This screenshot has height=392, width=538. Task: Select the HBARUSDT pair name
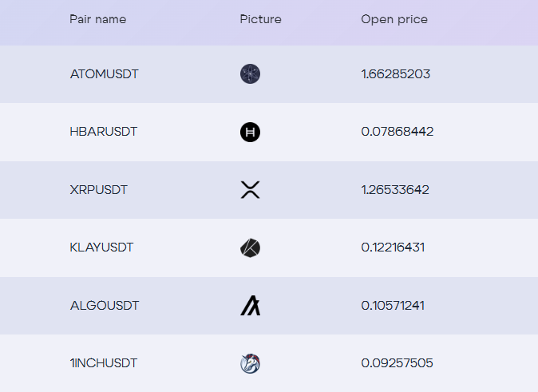coord(104,132)
